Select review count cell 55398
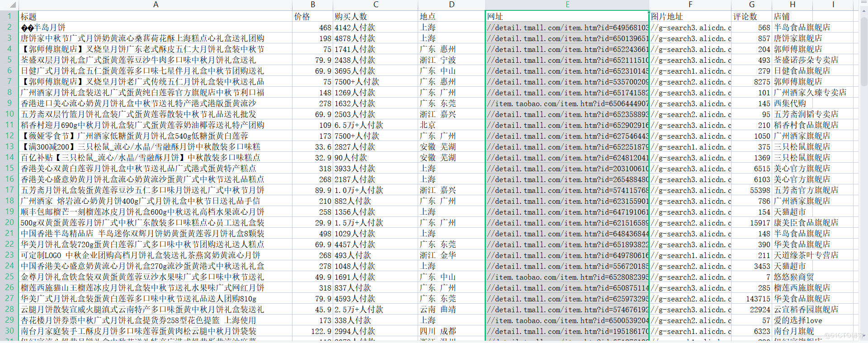 click(x=751, y=190)
